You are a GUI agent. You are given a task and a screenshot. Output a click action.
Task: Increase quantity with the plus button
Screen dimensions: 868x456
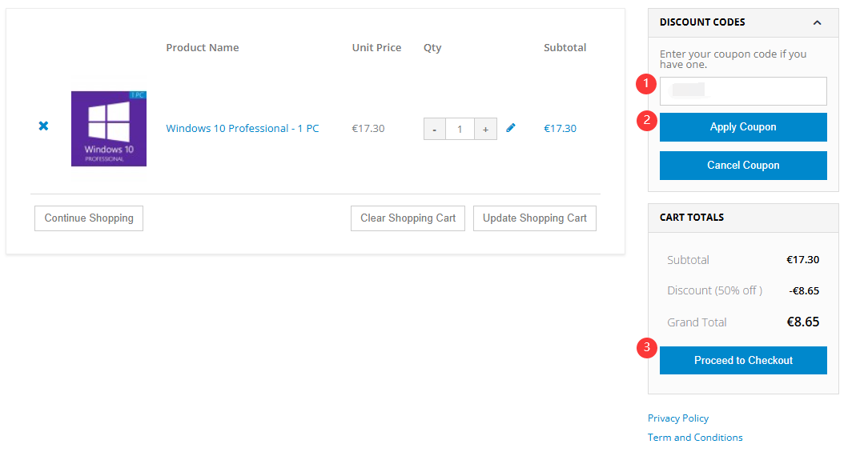[x=485, y=129]
